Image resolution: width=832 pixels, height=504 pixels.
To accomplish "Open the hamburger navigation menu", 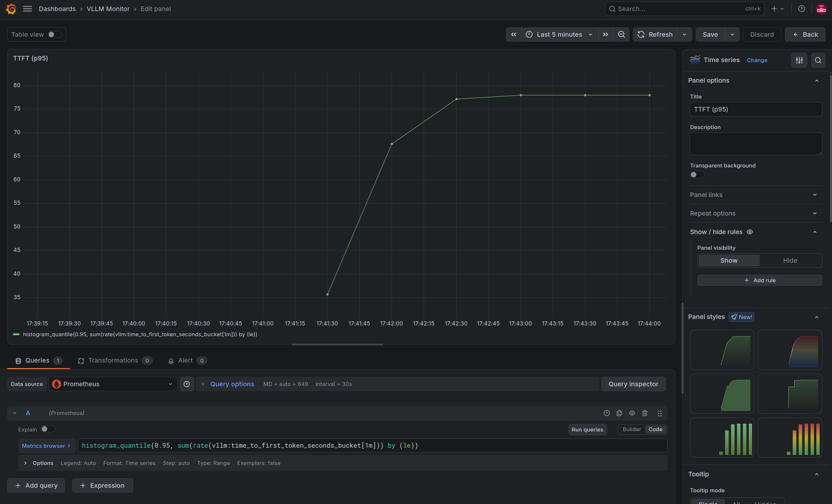I will (x=27, y=9).
